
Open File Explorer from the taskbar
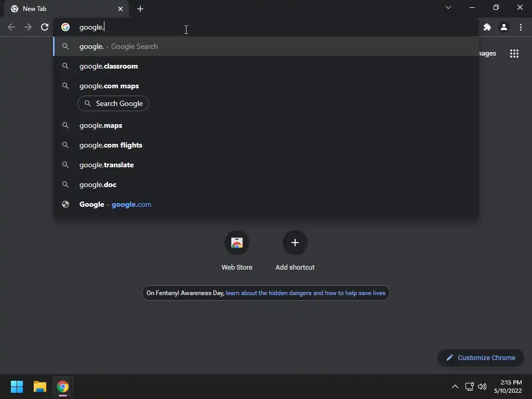point(39,387)
